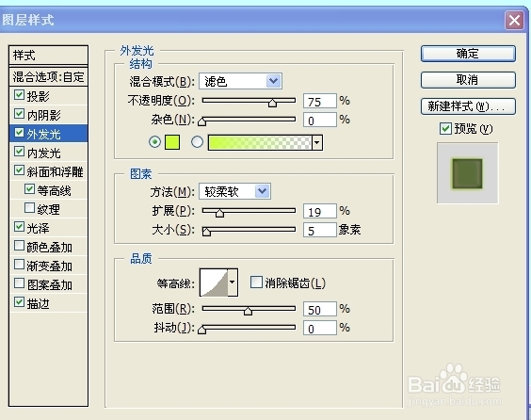The width and height of the screenshot is (531, 420).
Task: Confirm with the 确定 button
Action: [x=468, y=54]
